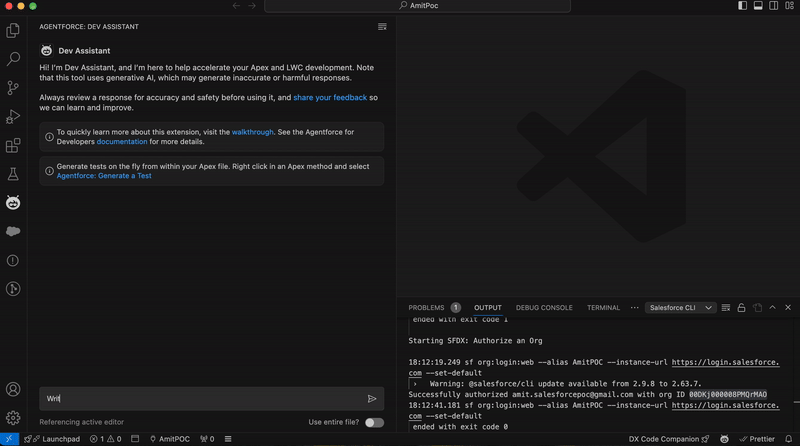
Task: Clear Dev Assistant chat with header icon
Action: 382,27
